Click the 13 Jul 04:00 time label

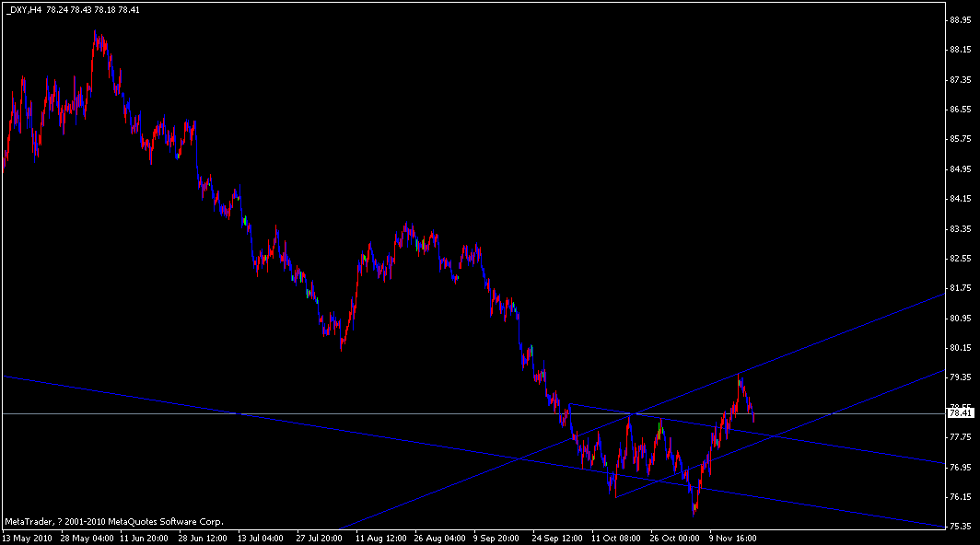click(x=261, y=539)
